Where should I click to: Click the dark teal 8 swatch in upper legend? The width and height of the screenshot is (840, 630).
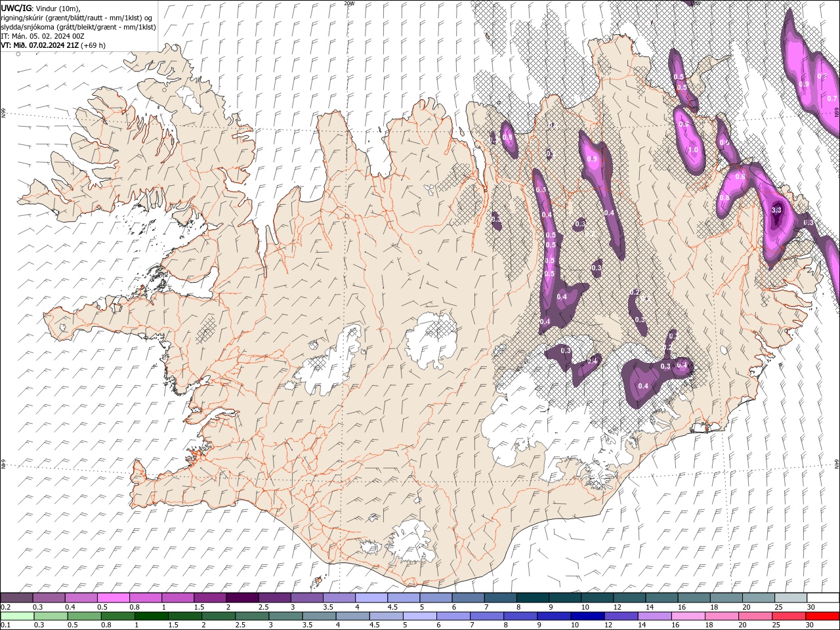tap(533, 598)
